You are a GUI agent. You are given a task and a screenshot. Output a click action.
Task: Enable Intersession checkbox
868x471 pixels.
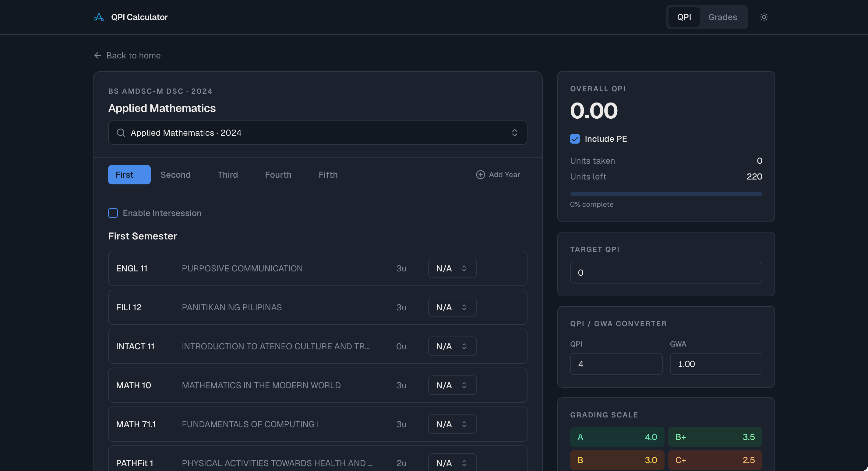click(x=113, y=213)
